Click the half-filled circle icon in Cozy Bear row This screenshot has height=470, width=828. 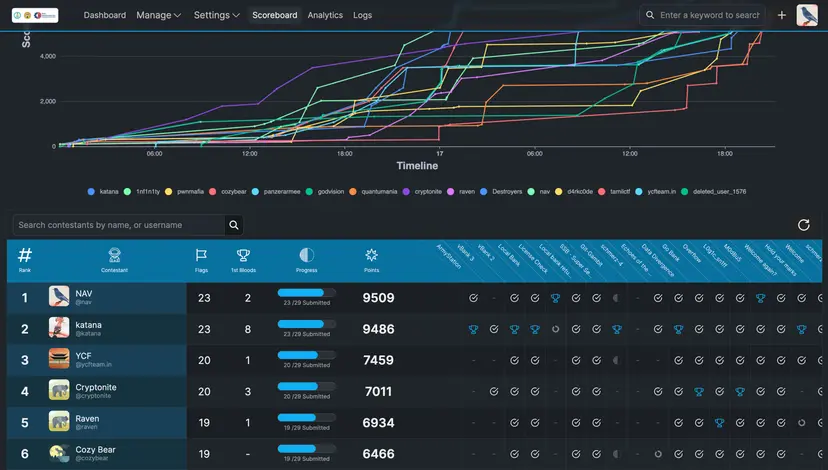[x=616, y=454]
